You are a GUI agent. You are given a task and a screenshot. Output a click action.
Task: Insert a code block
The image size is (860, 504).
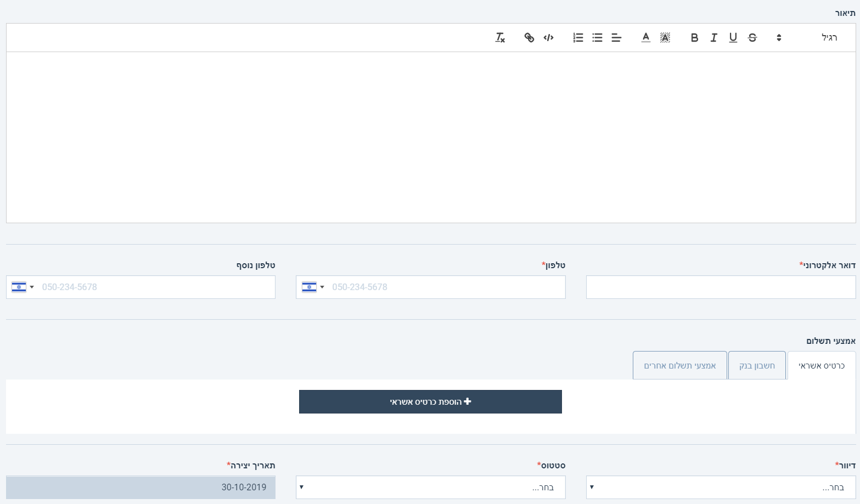[548, 38]
